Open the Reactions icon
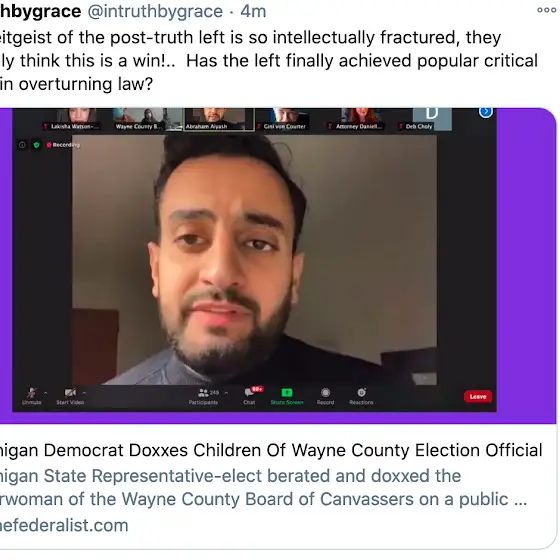560x560 pixels. coord(361,392)
